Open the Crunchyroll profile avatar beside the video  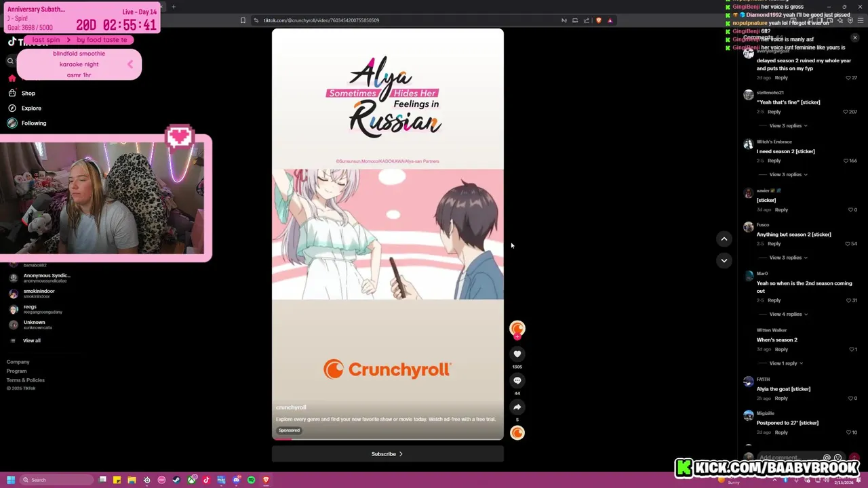pyautogui.click(x=517, y=329)
